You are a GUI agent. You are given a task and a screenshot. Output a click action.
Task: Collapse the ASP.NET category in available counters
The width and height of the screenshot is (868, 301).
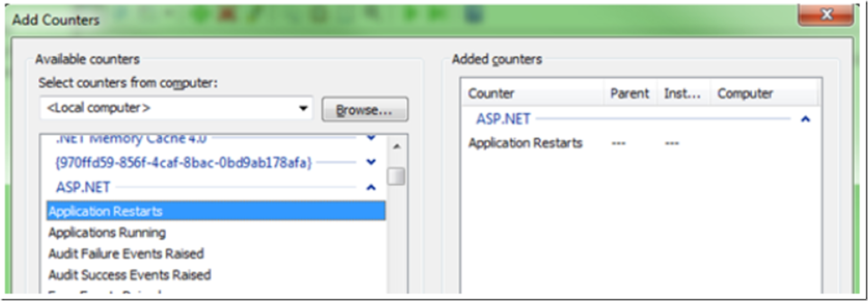click(371, 187)
